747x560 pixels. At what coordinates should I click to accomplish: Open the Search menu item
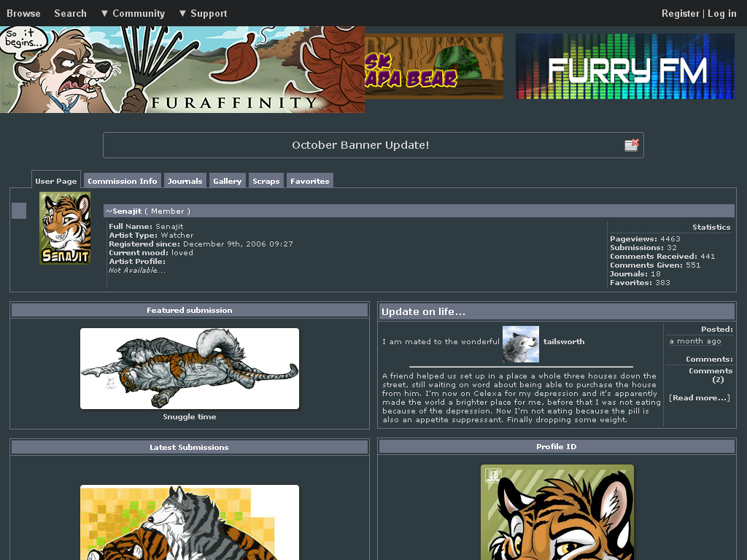(x=71, y=13)
